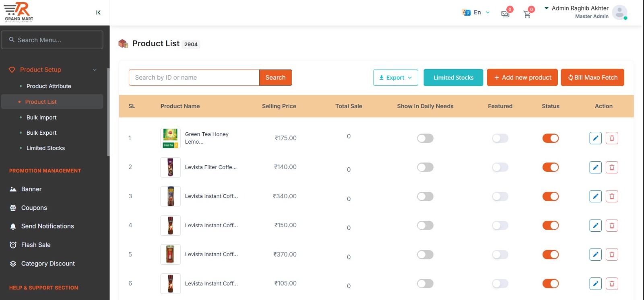Collapse the sidebar using the arrow icon

(x=98, y=12)
